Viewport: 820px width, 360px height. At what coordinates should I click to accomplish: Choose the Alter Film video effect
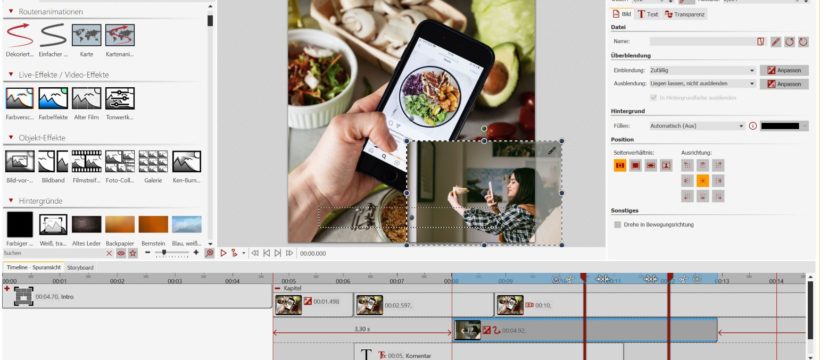(x=86, y=98)
